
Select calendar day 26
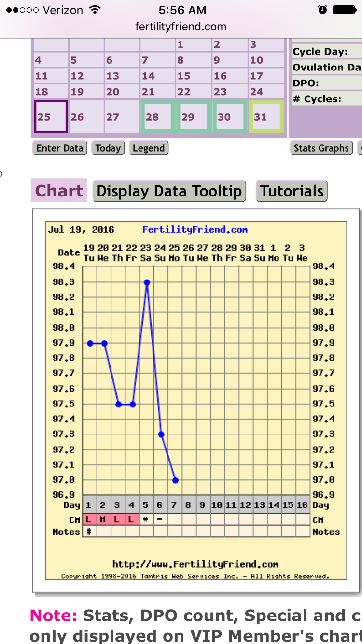(x=86, y=117)
